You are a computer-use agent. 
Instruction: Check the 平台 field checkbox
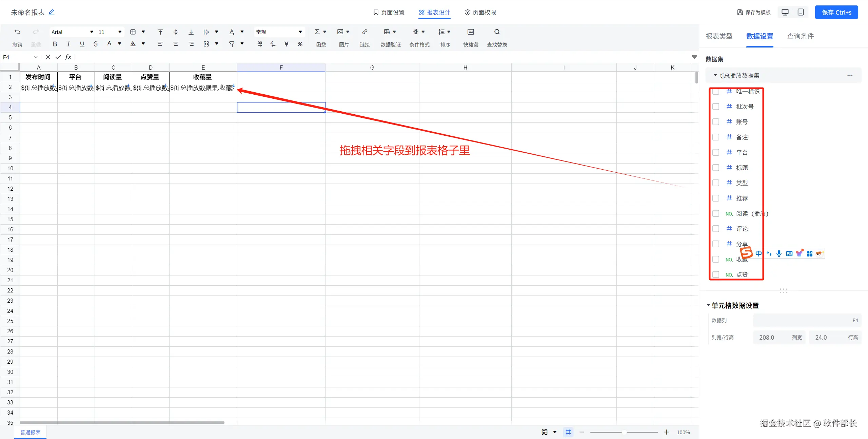pos(716,152)
